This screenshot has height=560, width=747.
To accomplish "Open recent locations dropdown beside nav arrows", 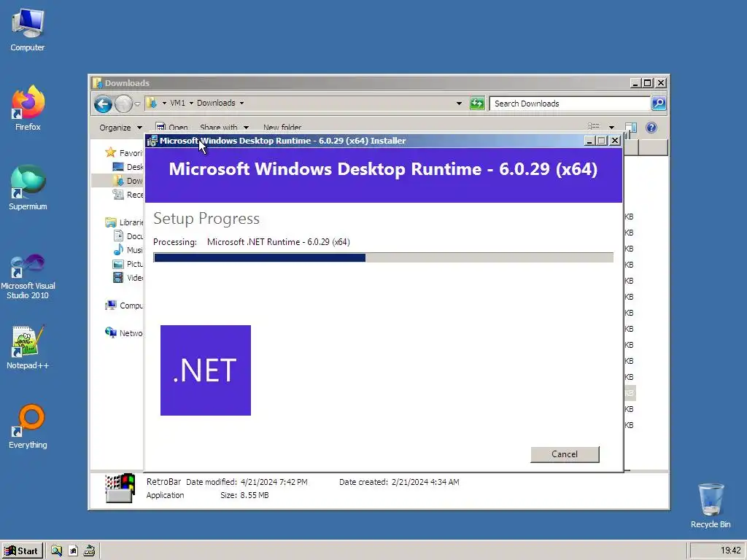I will (137, 104).
